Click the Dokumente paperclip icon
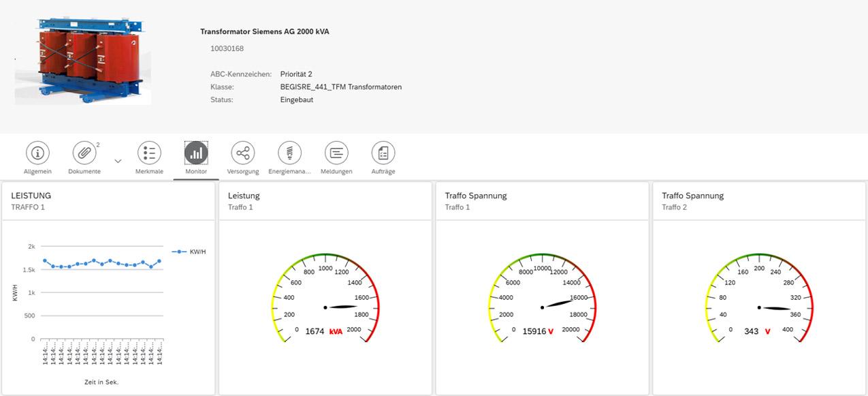 point(84,153)
